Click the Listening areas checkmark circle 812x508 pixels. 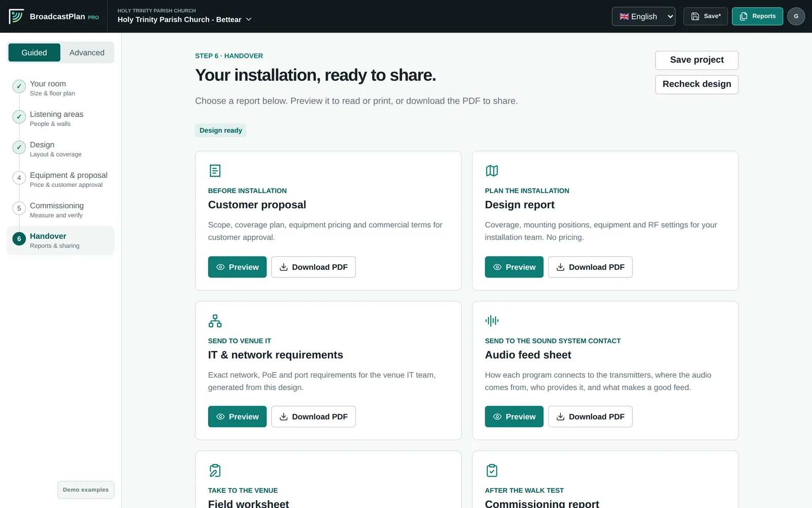19,117
